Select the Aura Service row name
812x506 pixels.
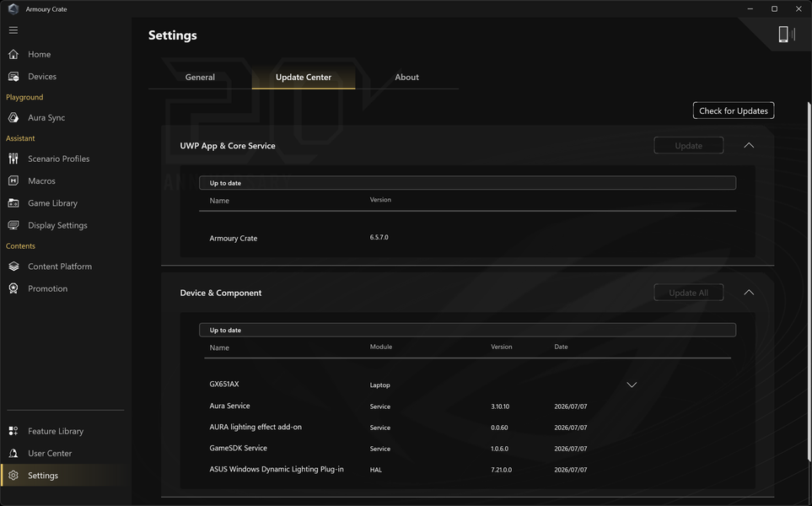click(229, 406)
